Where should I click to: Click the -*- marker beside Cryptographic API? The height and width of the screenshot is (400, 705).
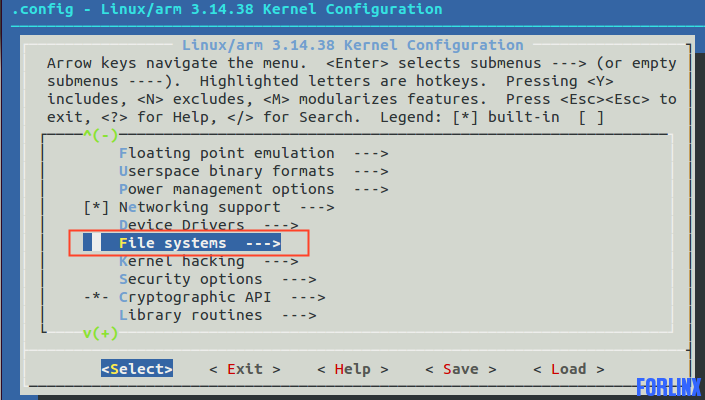96,297
